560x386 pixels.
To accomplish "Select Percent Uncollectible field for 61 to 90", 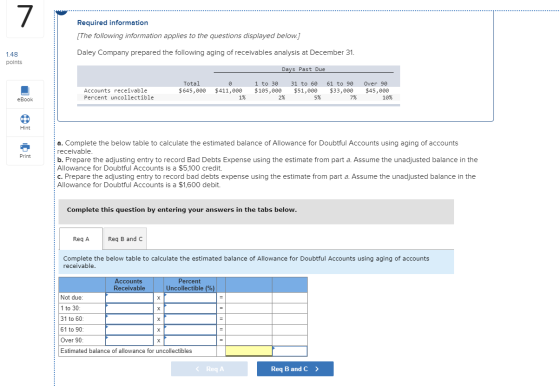I will 190,330.
